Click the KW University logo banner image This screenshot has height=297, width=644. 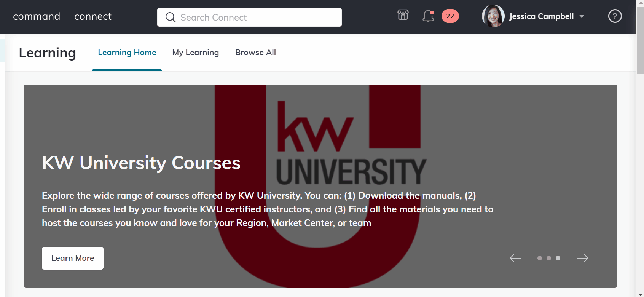[320, 186]
